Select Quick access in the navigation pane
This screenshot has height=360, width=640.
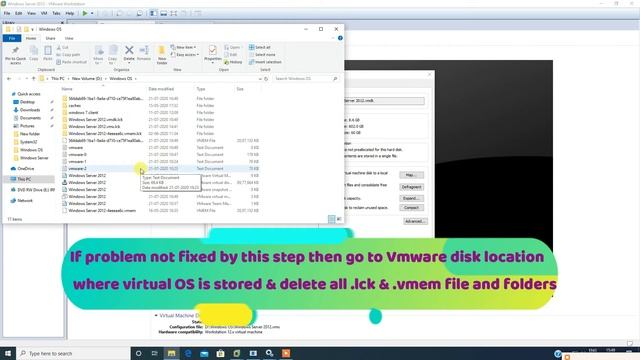(25, 94)
